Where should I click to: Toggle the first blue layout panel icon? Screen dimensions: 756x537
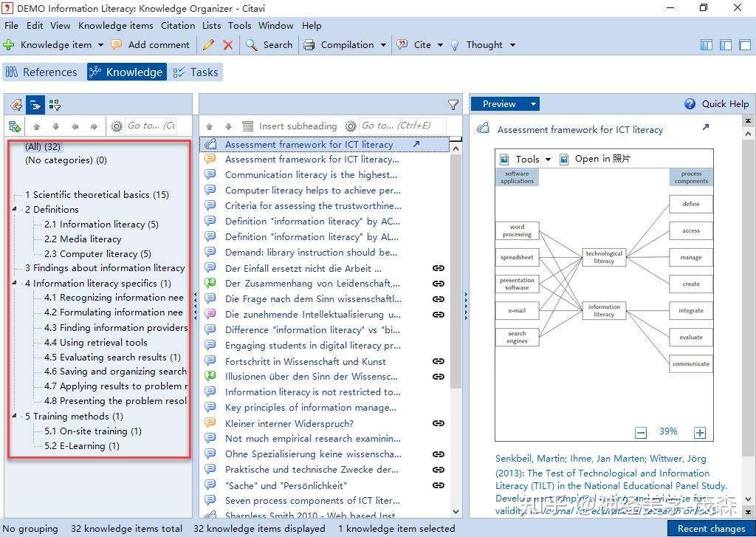click(705, 44)
